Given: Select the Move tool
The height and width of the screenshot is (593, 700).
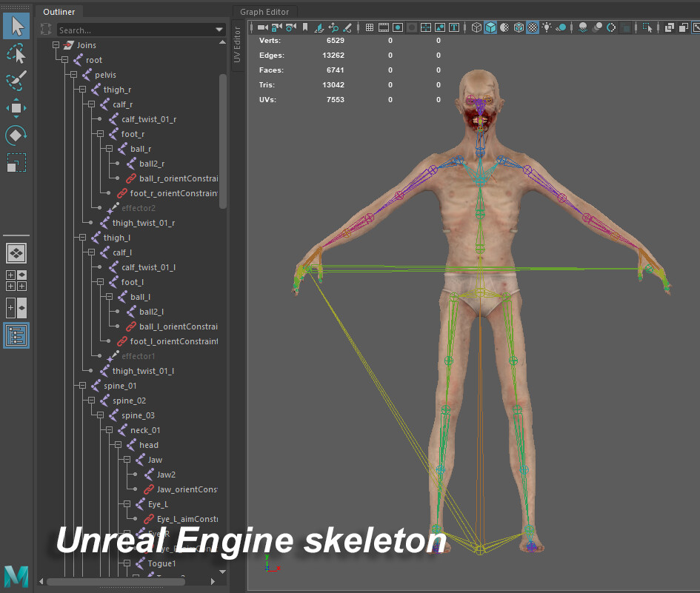Looking at the screenshot, I should point(16,108).
